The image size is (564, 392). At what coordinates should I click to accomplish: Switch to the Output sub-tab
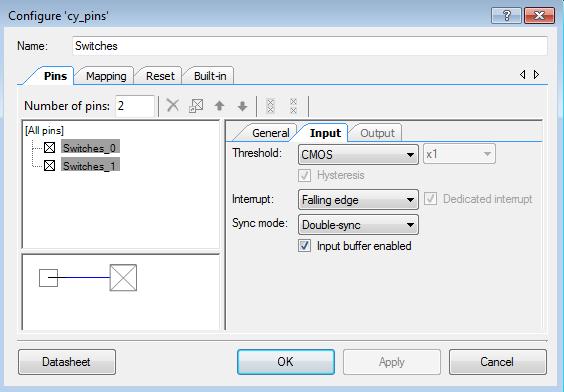[377, 133]
